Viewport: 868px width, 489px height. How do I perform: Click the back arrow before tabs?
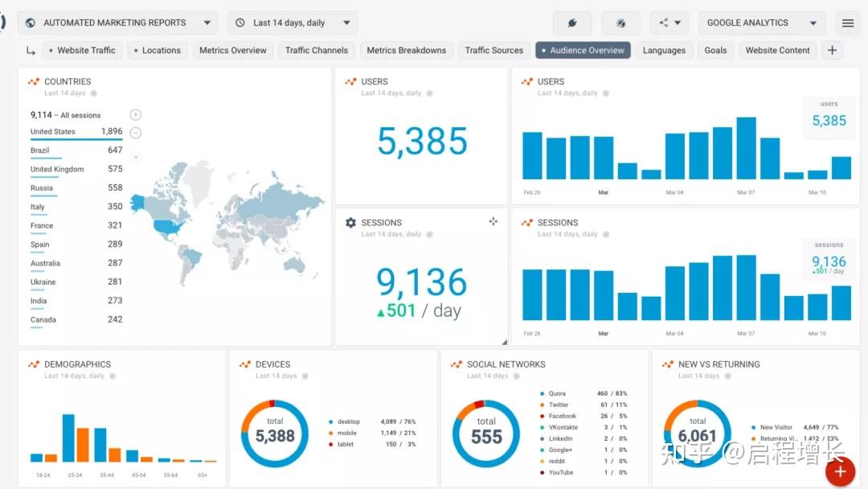(x=31, y=51)
